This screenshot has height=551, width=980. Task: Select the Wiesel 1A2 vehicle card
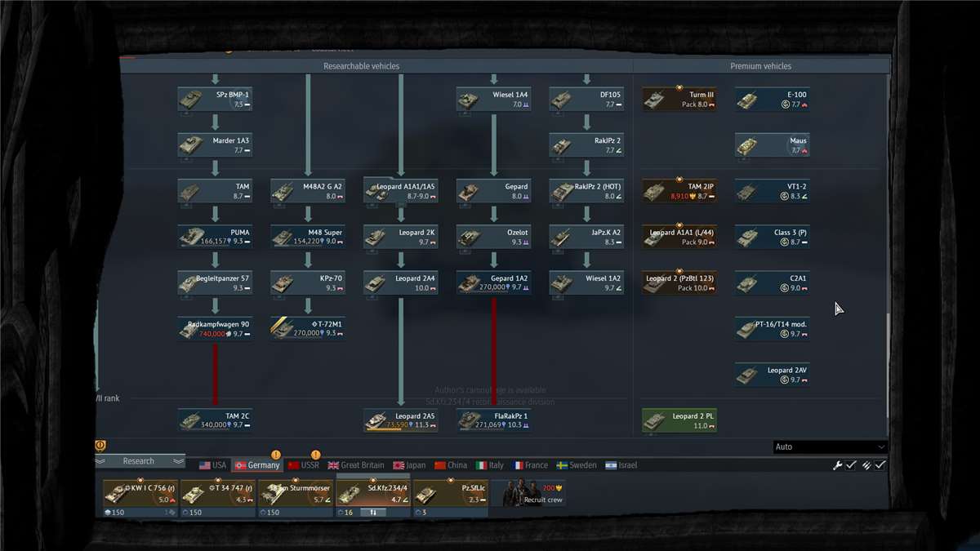(x=586, y=282)
